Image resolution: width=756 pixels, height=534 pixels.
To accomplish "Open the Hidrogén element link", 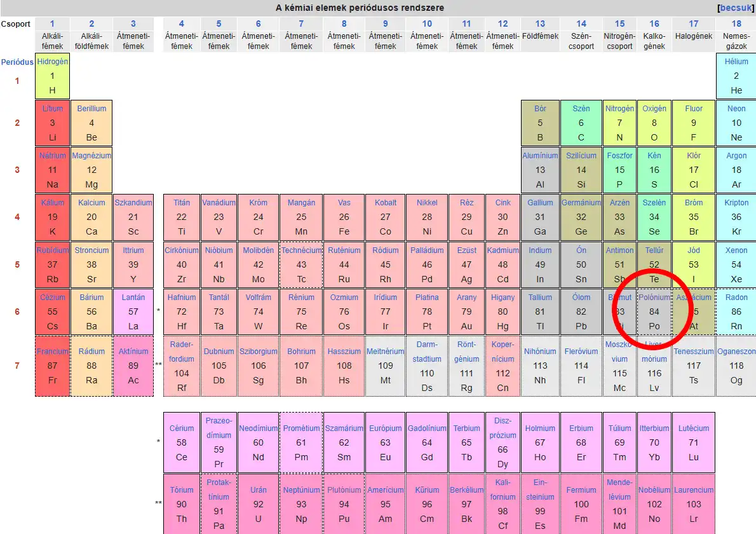I will pyautogui.click(x=52, y=61).
